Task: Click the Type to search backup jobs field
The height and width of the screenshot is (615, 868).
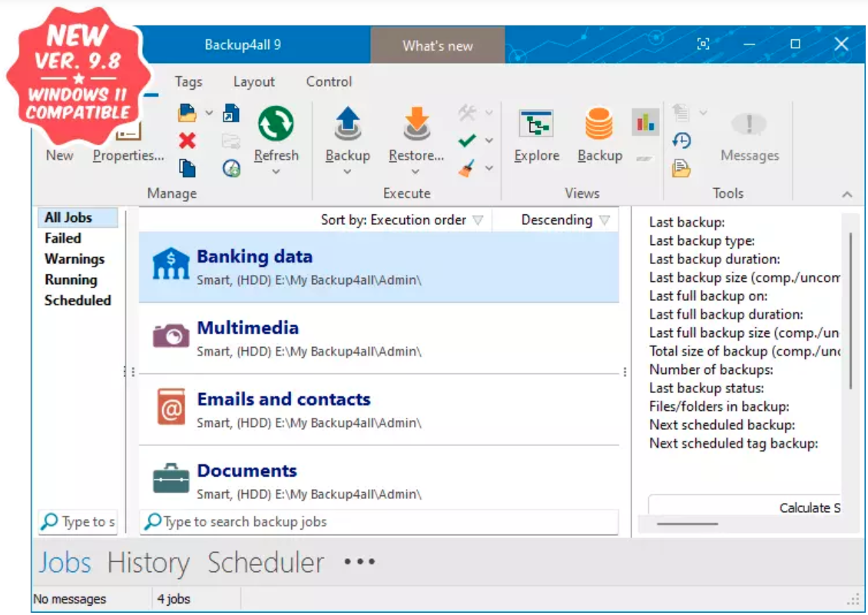Action: click(x=379, y=522)
